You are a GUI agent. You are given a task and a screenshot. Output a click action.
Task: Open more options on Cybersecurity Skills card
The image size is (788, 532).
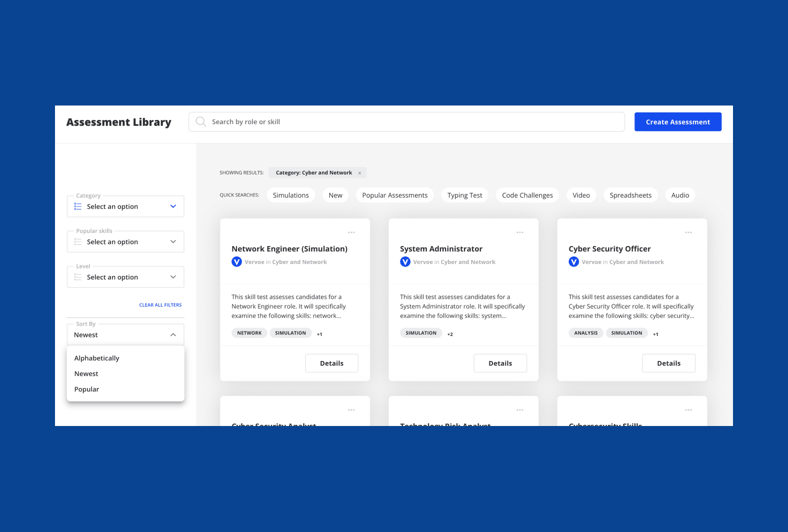[688, 410]
